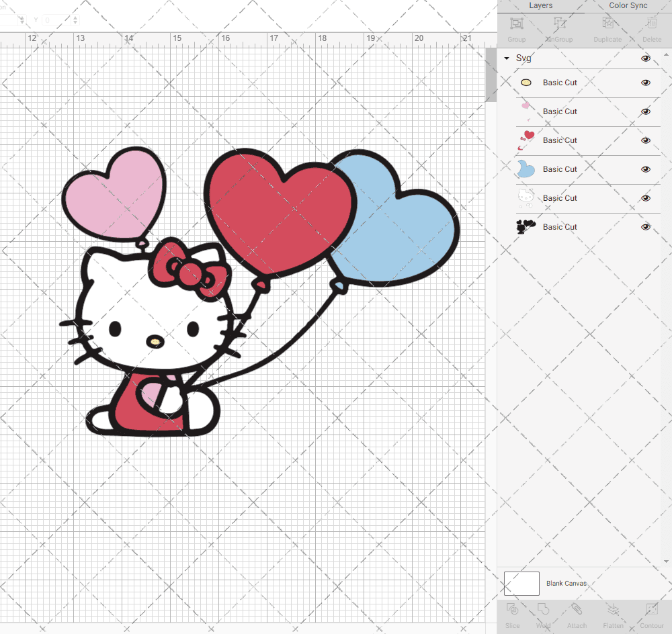Hide the entire Svg group
Viewport: 672px width, 634px height.
645,58
